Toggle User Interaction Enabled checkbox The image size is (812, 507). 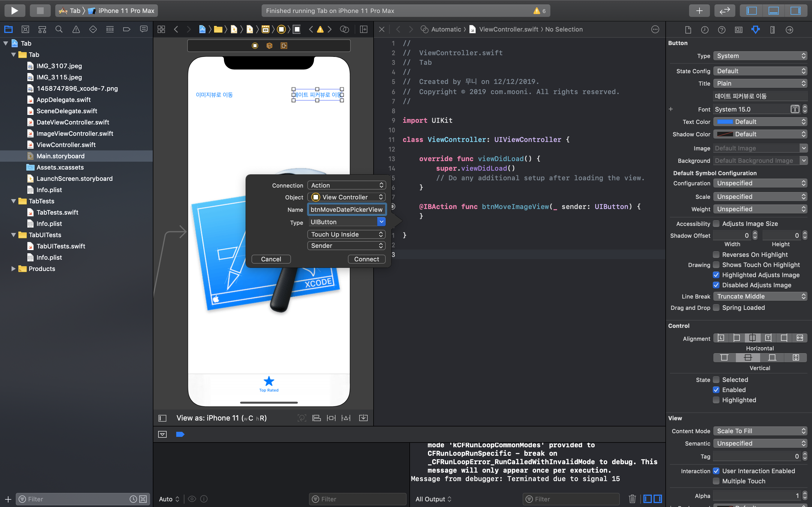coord(716,471)
